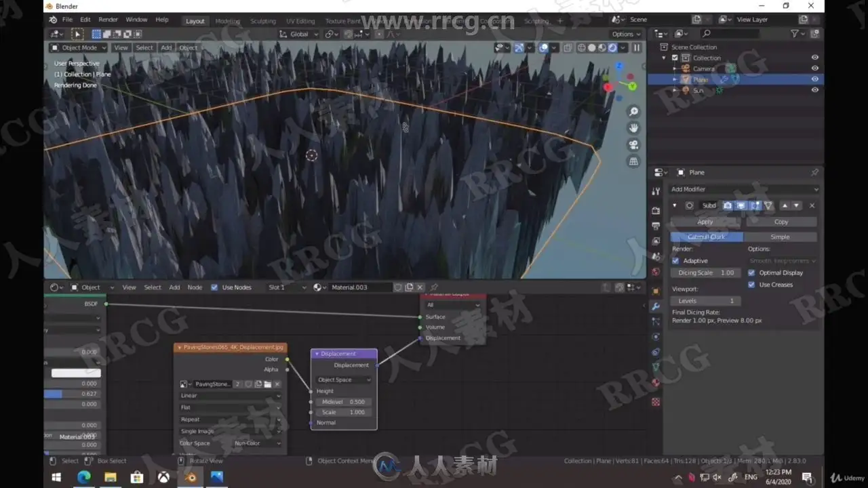The width and height of the screenshot is (868, 488).
Task: Select rendered viewport shading
Action: point(612,47)
